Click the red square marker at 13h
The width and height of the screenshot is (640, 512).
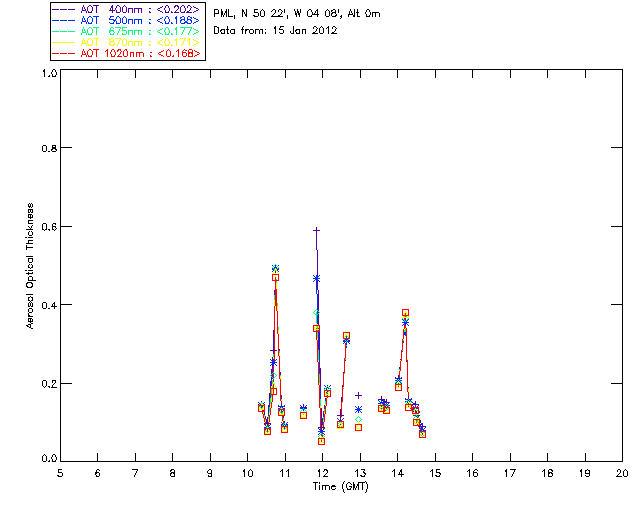(358, 427)
